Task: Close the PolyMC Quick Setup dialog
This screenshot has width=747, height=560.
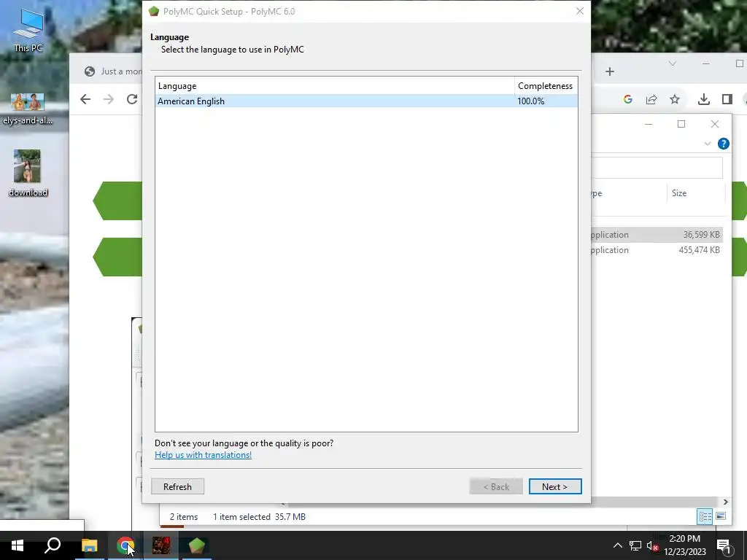Action: coord(580,11)
